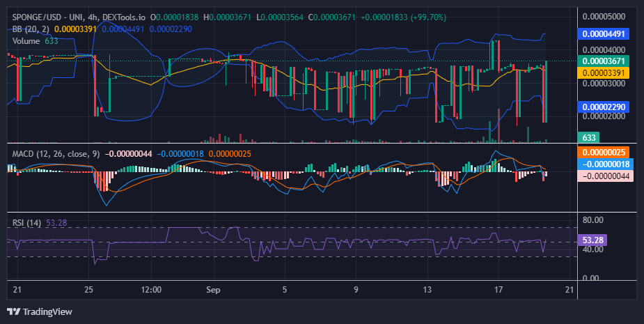644x324 pixels.
Task: Click the 0.00005000 price scale label
Action: coord(604,17)
